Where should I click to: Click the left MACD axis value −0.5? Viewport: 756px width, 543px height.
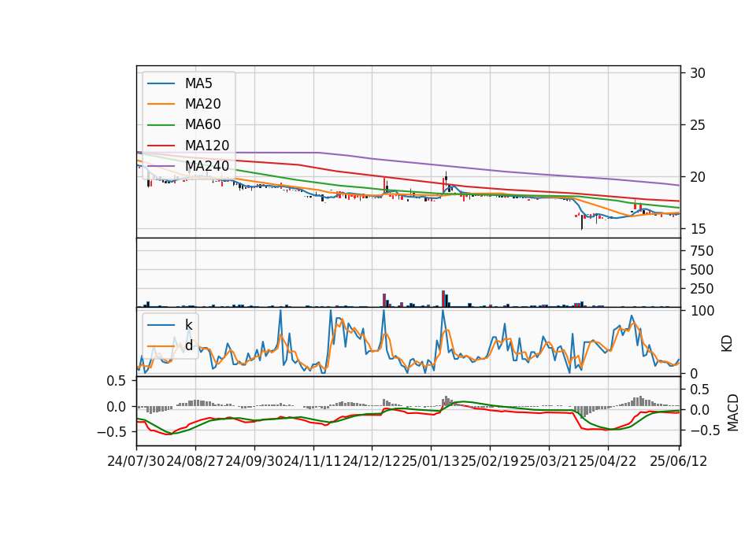pyautogui.click(x=111, y=432)
